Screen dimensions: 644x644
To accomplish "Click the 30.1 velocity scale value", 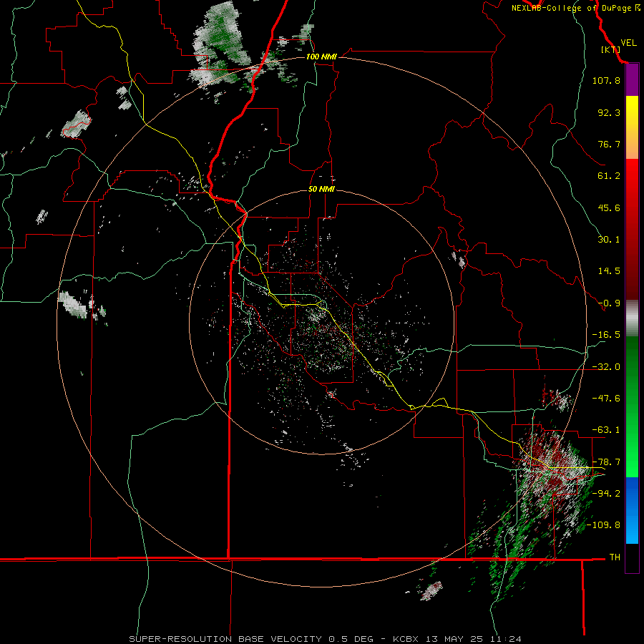I will tap(609, 240).
